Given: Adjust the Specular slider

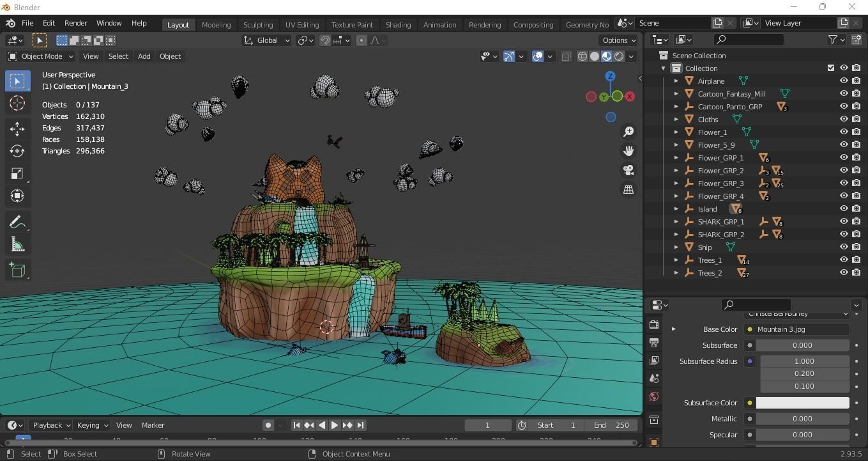Looking at the screenshot, I should [803, 435].
